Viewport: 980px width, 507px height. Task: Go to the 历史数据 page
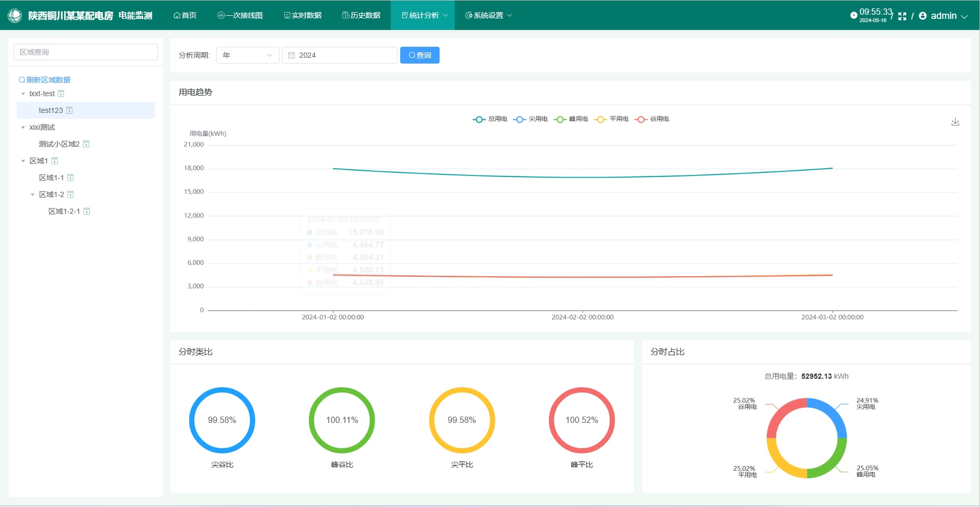[x=361, y=15]
